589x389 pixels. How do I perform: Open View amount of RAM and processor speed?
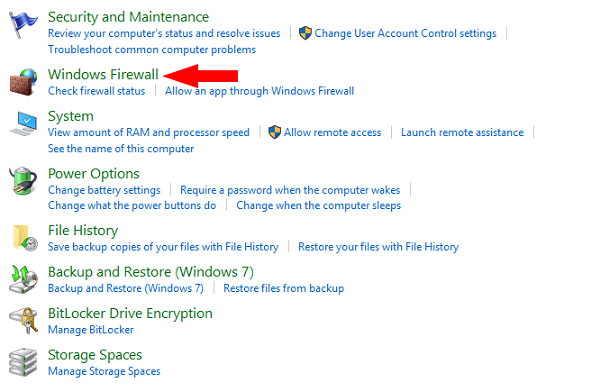(149, 132)
